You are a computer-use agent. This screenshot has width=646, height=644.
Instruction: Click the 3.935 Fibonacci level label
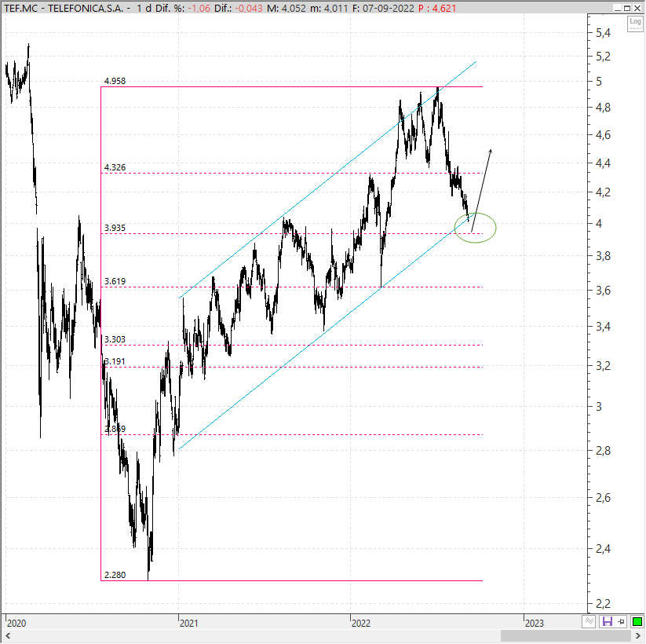click(115, 228)
